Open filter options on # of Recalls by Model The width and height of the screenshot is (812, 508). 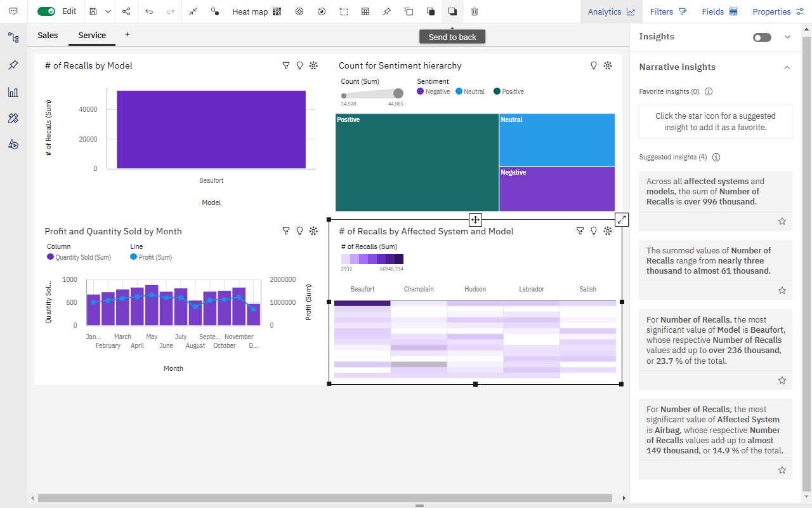(286, 65)
